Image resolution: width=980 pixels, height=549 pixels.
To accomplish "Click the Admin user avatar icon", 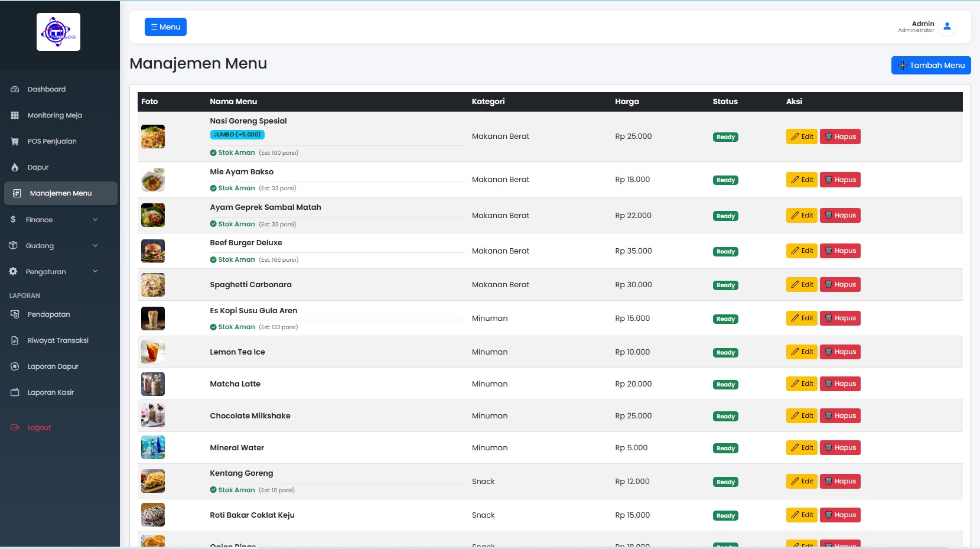I will click(947, 27).
